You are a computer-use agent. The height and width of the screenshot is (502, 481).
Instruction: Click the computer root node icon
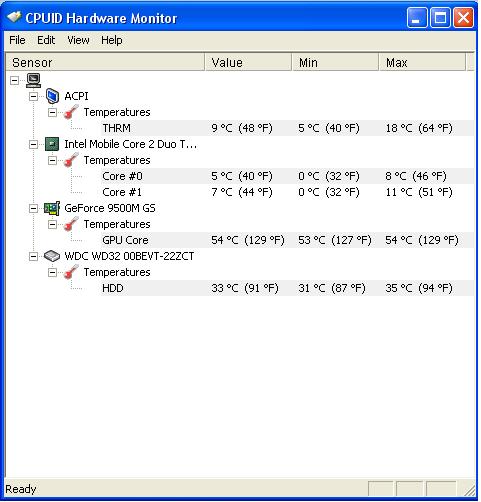coord(33,80)
